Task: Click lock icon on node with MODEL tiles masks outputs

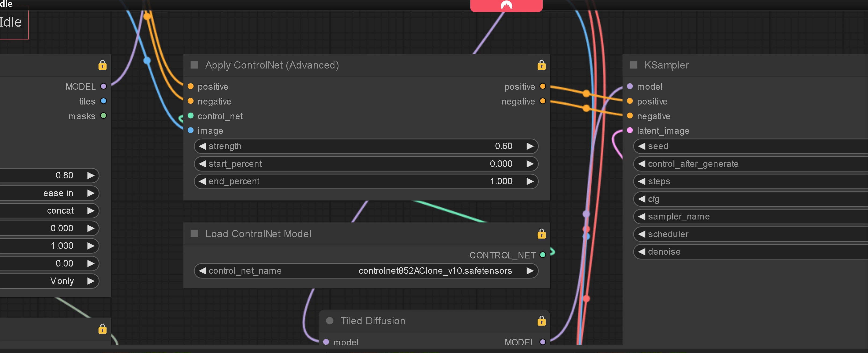Action: [103, 65]
